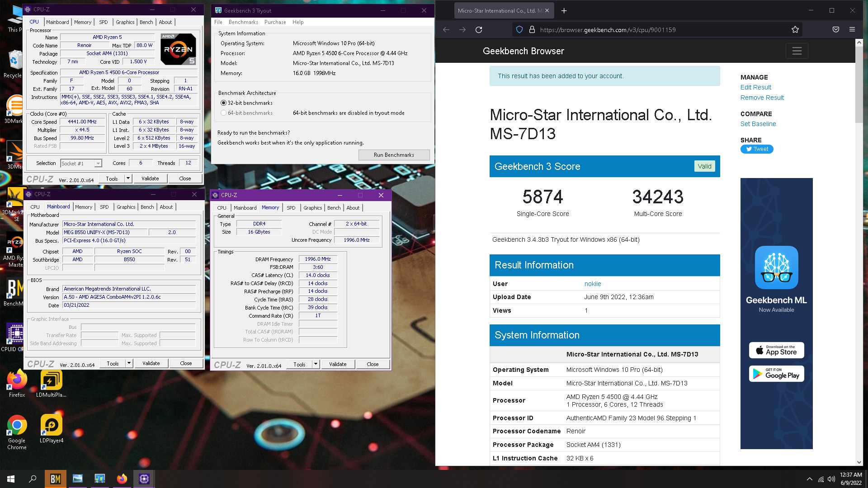Open Benchmarks menu in Geekbench
The width and height of the screenshot is (868, 488).
coord(243,22)
